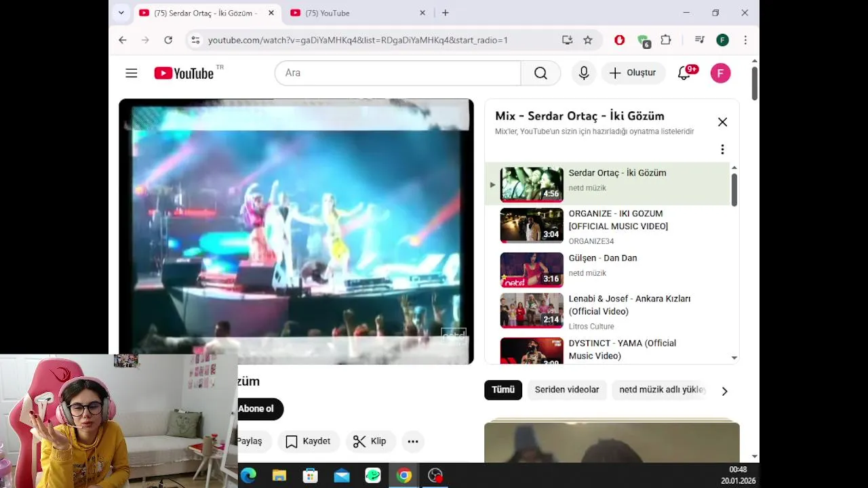Open a new browser tab
Image resolution: width=868 pixels, height=488 pixels.
446,13
